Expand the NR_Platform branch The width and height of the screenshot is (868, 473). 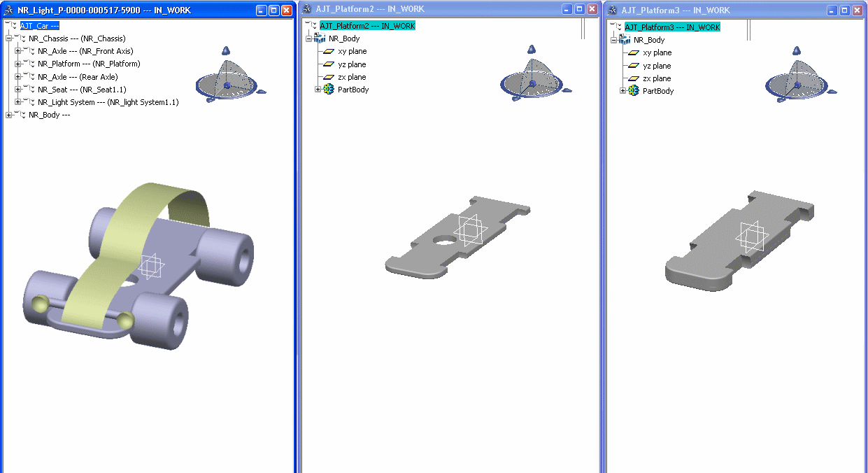pyautogui.click(x=18, y=64)
